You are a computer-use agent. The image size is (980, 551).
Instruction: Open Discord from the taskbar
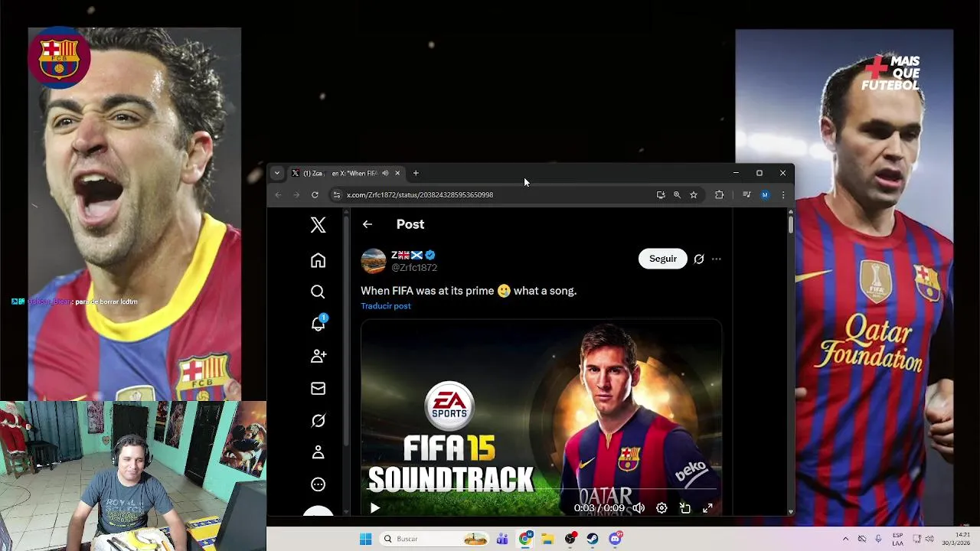click(x=616, y=539)
